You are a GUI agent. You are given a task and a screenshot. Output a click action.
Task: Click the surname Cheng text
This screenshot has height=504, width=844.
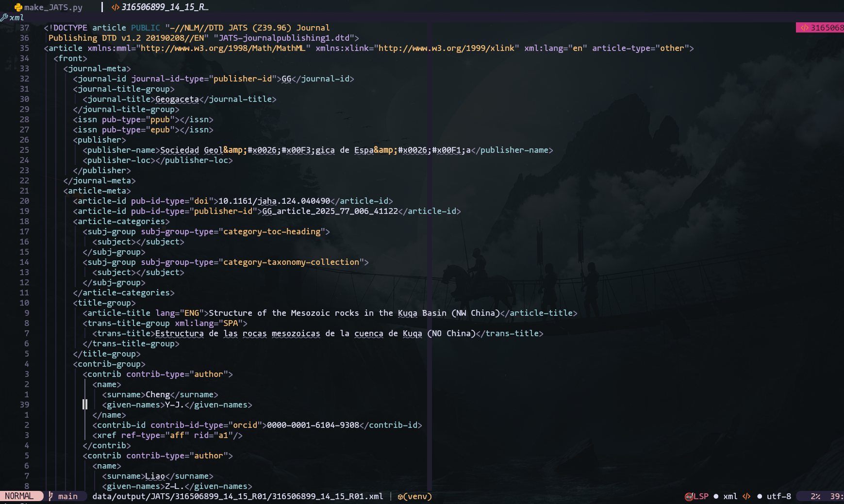(158, 394)
